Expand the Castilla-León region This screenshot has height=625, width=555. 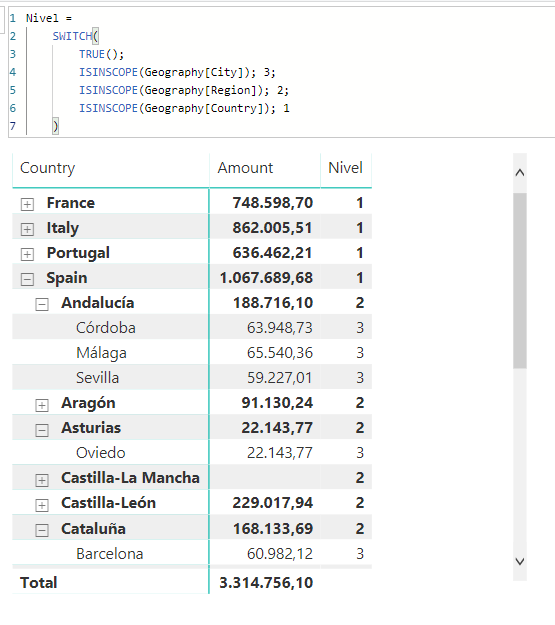point(42,505)
